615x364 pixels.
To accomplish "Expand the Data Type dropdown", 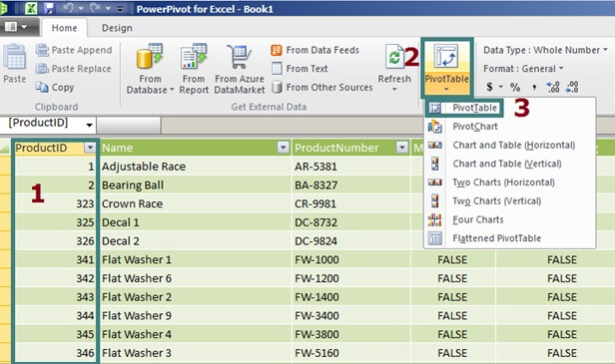I will click(x=605, y=50).
